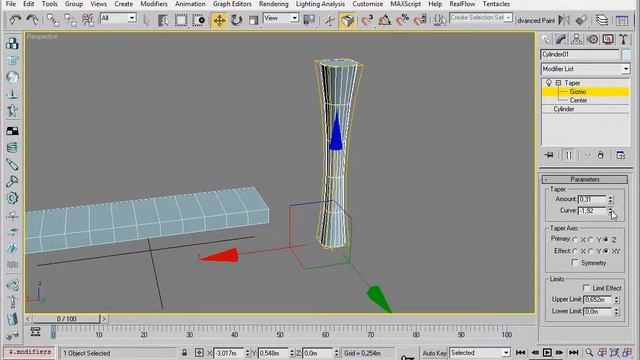Open the Layer Manager icon
Image resolution: width=640 pixels, height=360 pixels.
(x=602, y=20)
